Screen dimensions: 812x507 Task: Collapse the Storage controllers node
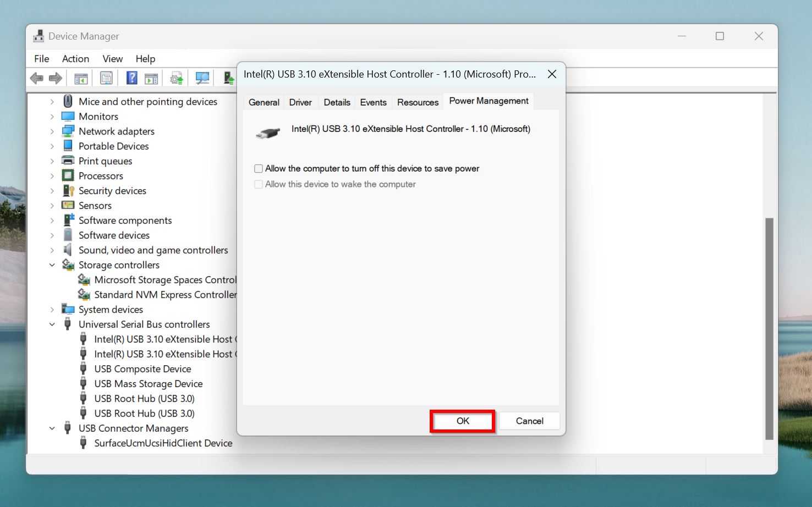(52, 265)
